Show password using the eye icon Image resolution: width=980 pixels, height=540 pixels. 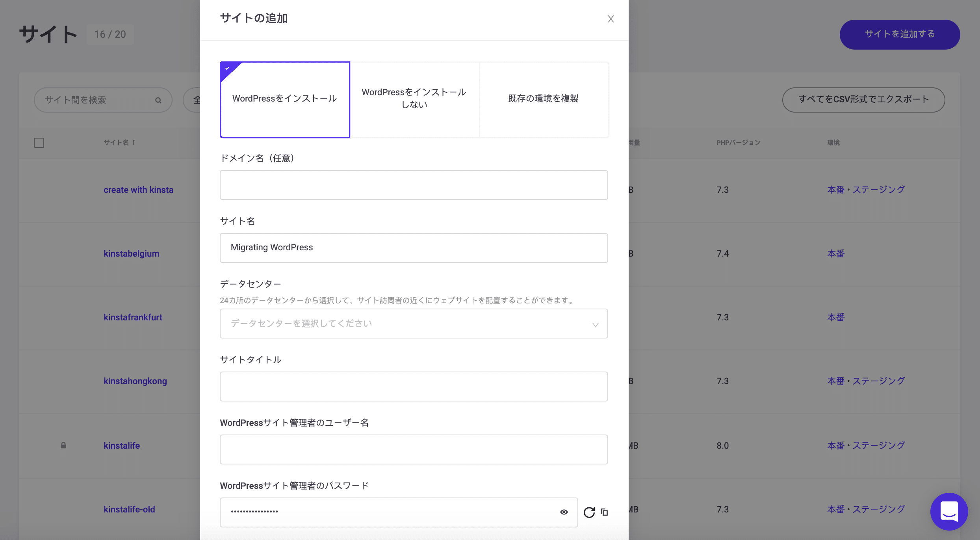pos(564,512)
